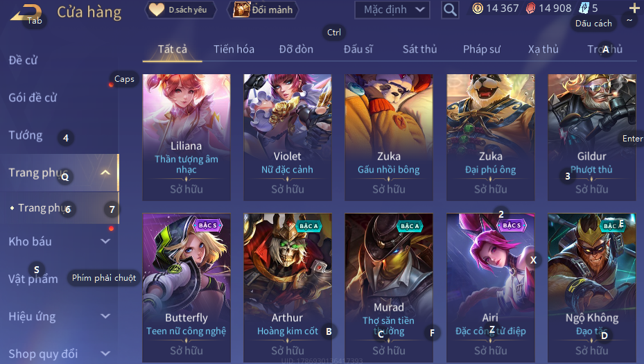Open D.sách yêu heart wishlist
The width and height of the screenshot is (644, 364).
point(180,10)
